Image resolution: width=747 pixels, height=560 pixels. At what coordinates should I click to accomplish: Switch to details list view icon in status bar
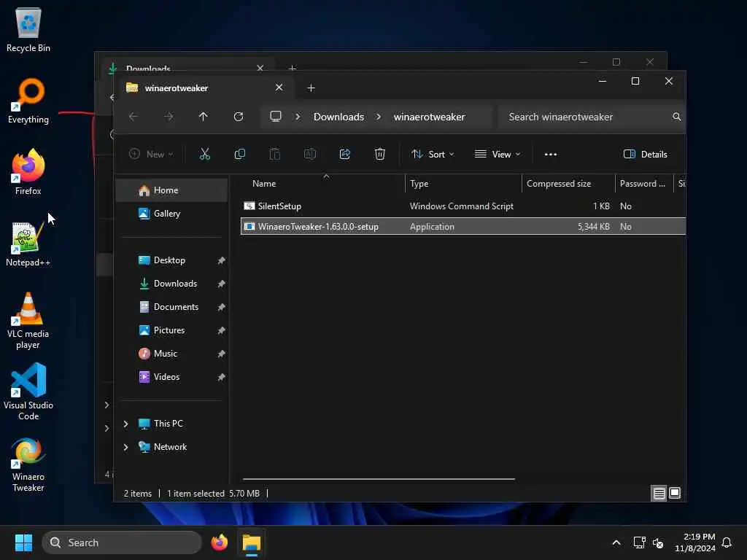point(659,494)
